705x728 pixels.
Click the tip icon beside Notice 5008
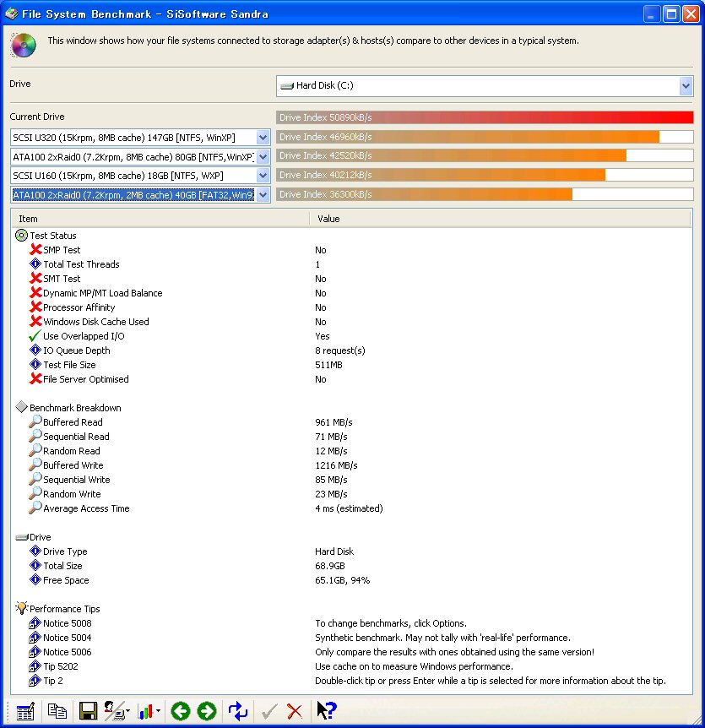pos(35,623)
